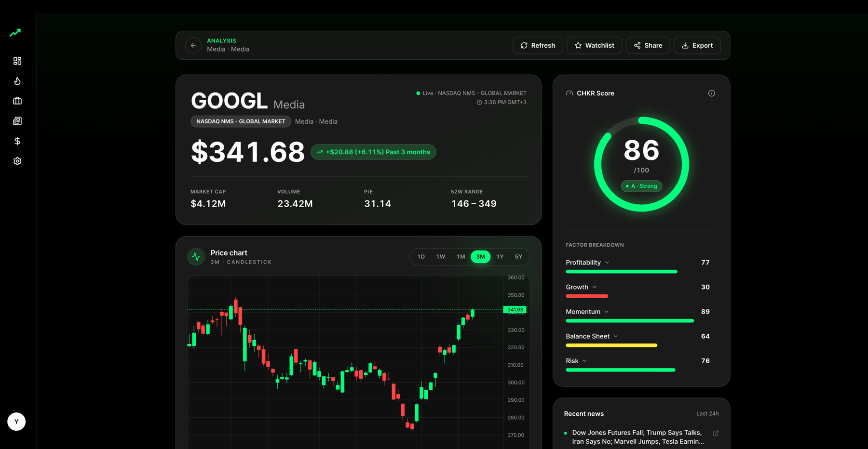This screenshot has width=868, height=449.
Task: Switch chart range to 1M
Action: [x=461, y=257]
